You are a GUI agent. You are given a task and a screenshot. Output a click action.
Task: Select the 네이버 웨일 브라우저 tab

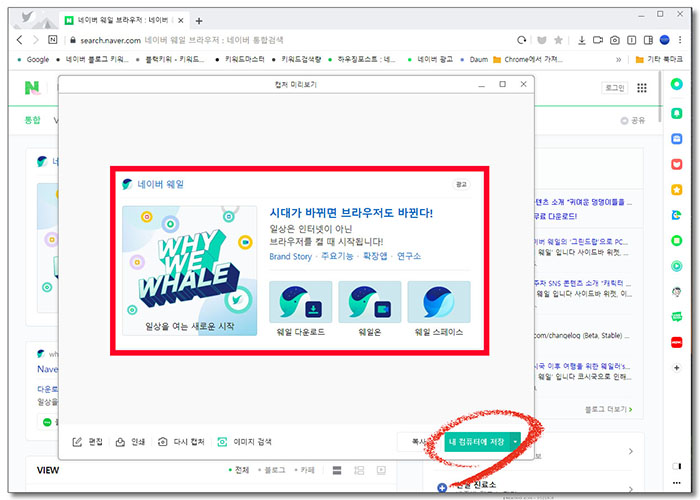123,20
